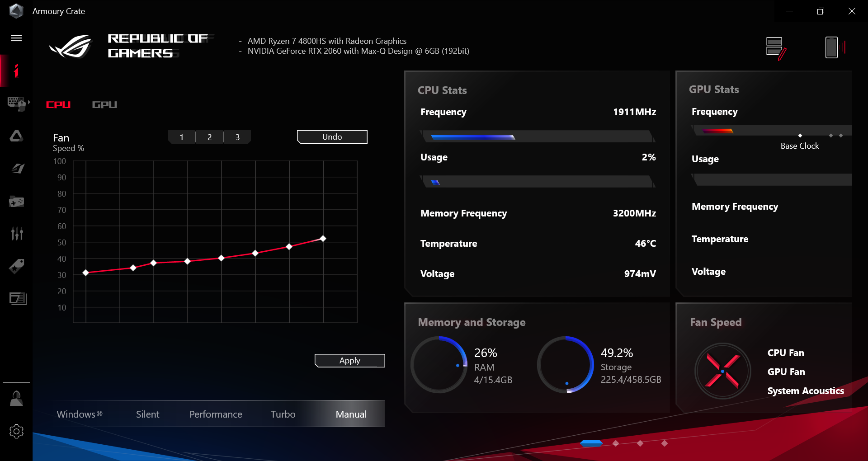
Task: Open the GameVisual sidebar icon
Action: point(17,169)
